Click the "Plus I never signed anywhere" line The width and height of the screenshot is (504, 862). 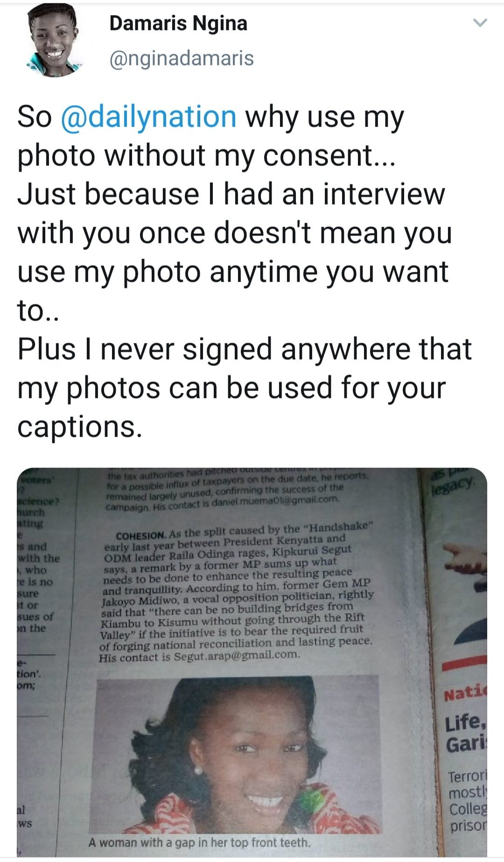point(245,349)
